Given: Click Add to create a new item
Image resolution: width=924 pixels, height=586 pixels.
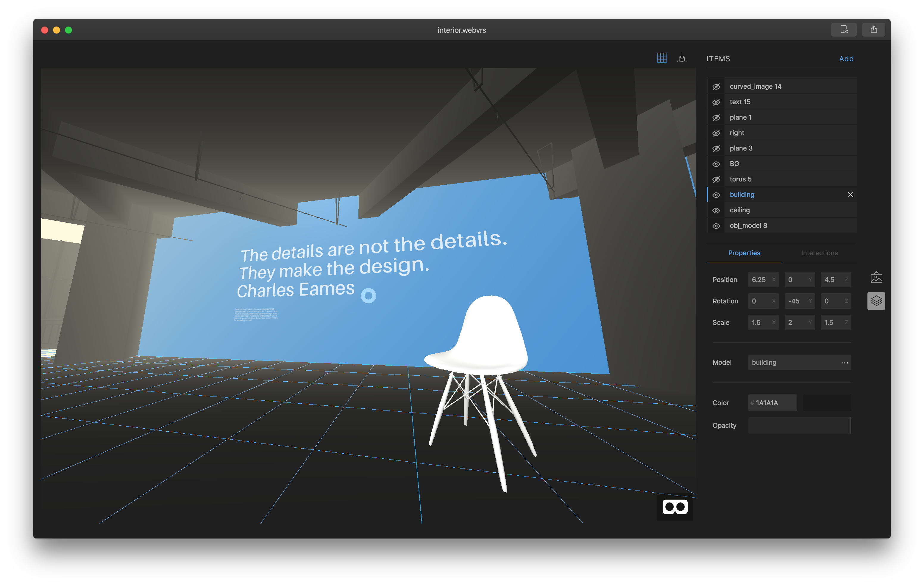Looking at the screenshot, I should click(x=847, y=59).
